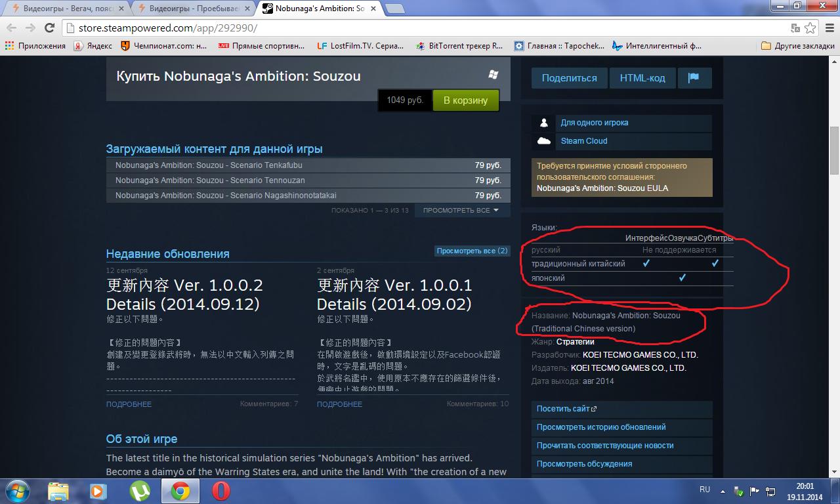The height and width of the screenshot is (504, 840).
Task: Open the Приложения apps shortcut
Action: click(x=35, y=46)
